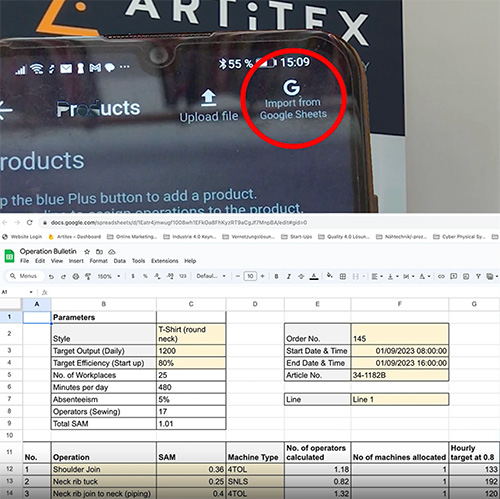Open the vertical align dropdown
The image size is (500, 499).
click(392, 276)
